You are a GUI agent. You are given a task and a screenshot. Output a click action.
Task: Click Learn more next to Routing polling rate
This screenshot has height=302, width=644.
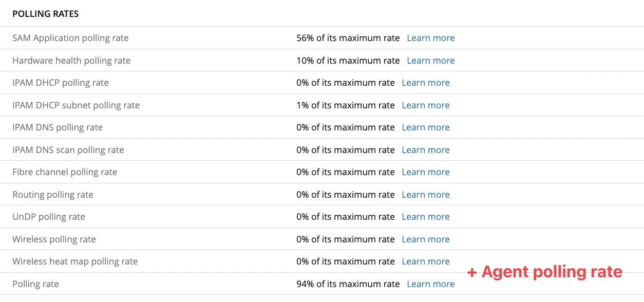pos(425,195)
